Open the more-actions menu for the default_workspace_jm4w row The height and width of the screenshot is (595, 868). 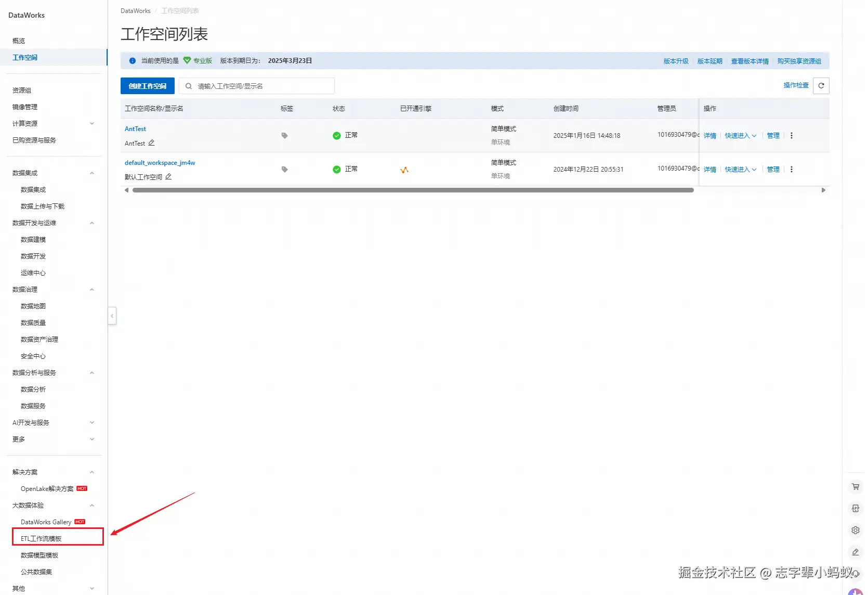click(792, 169)
